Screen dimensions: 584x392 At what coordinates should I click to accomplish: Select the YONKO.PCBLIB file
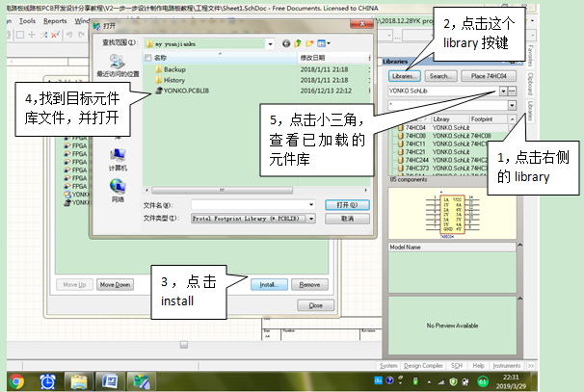tap(182, 91)
